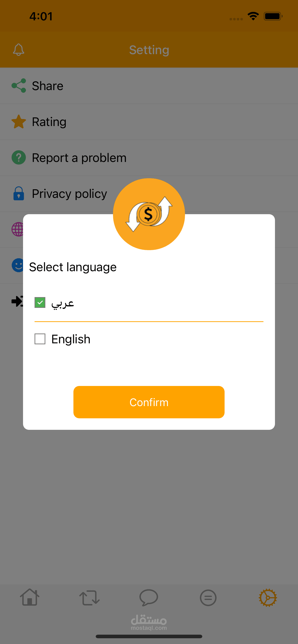
Task: Open the Home tab icon
Action: [30, 597]
